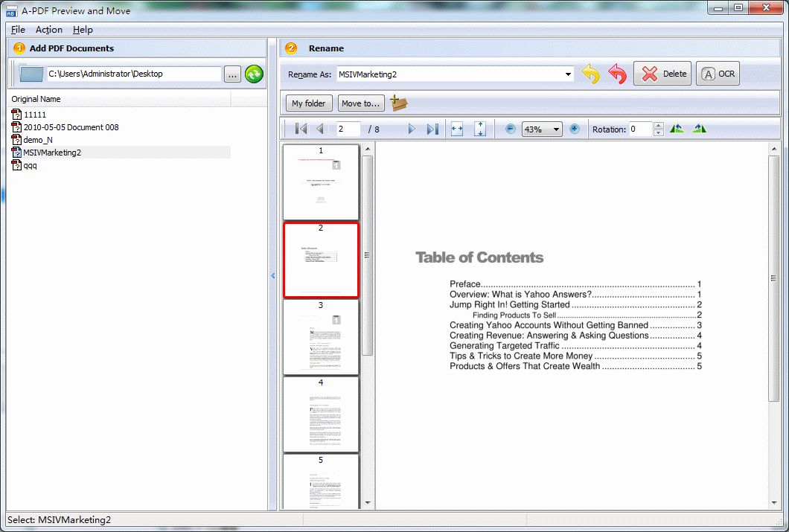Click the Move to... button
Screen dimensions: 789x532
click(361, 103)
